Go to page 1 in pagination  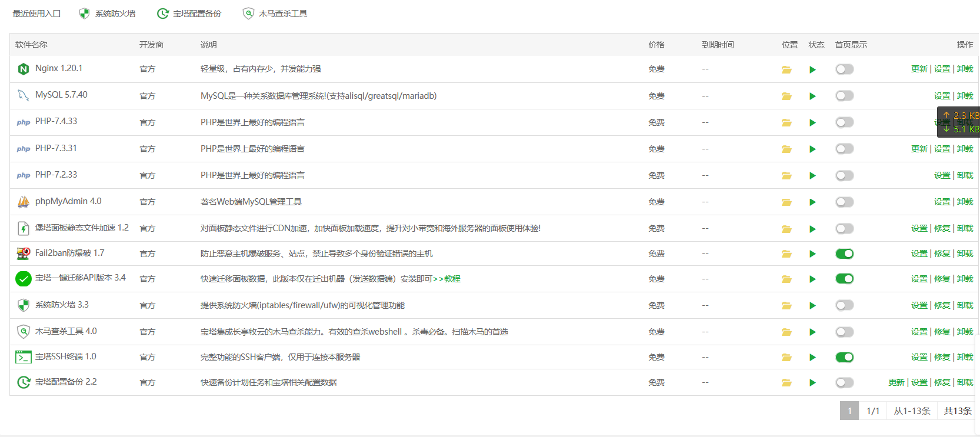click(849, 411)
